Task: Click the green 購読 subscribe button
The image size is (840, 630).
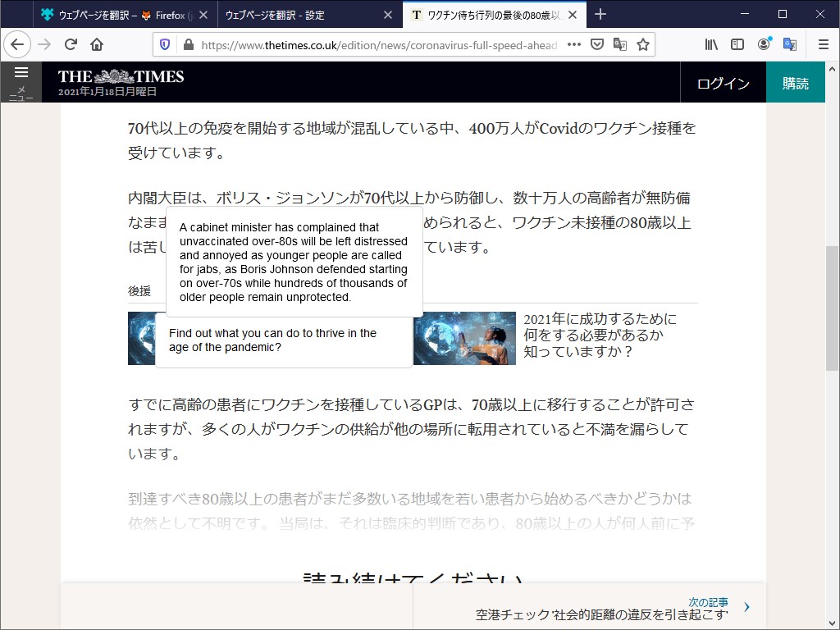Action: 795,82
